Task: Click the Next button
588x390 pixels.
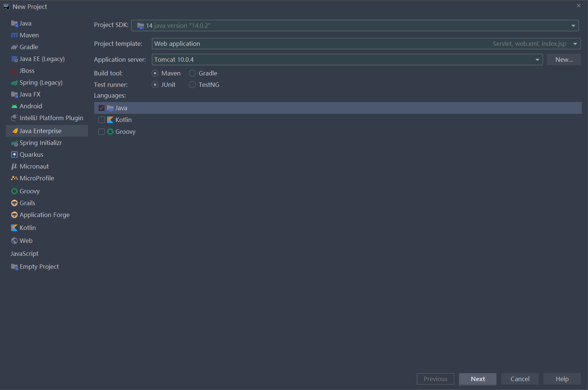Action: (x=478, y=379)
